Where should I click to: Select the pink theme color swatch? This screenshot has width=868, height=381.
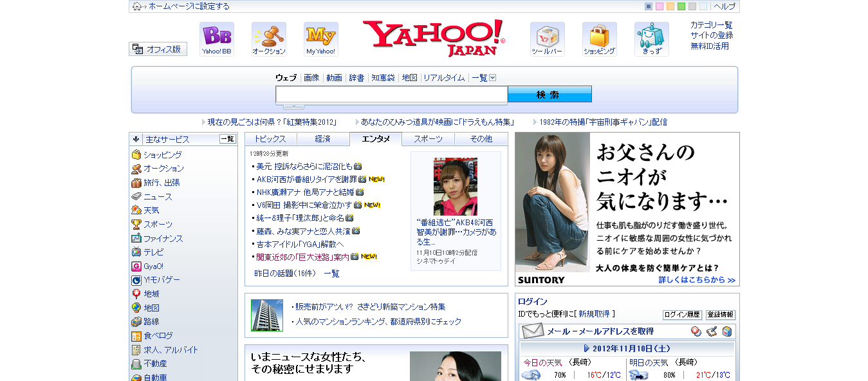pyautogui.click(x=660, y=6)
